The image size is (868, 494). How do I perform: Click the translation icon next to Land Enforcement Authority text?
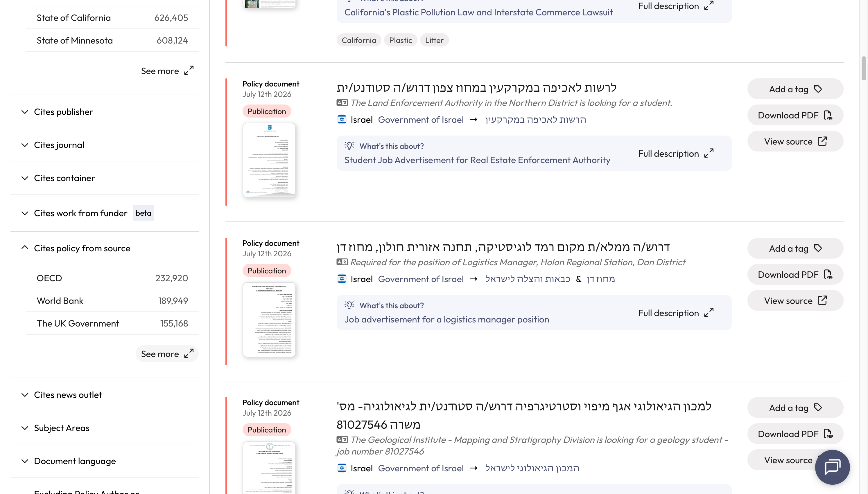point(342,102)
